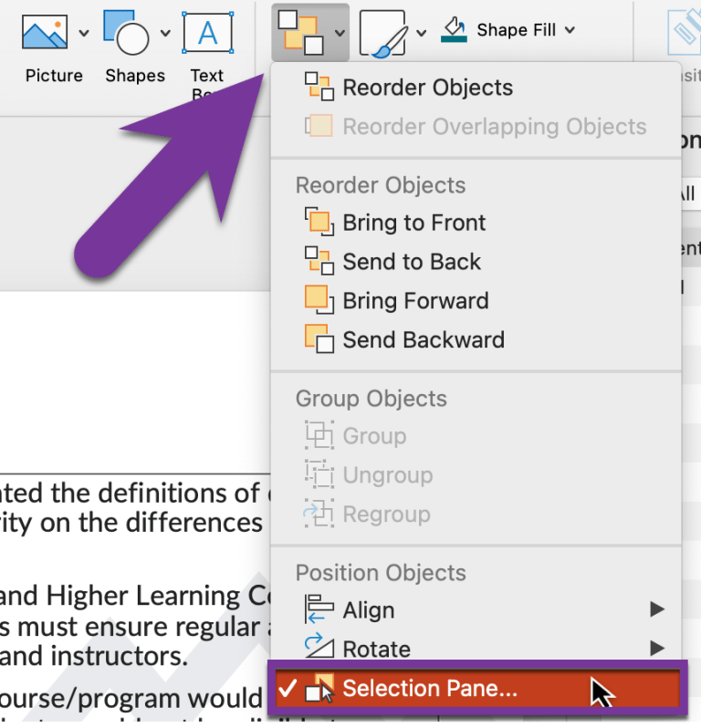701x728 pixels.
Task: Collapse the Arrange dropdown arrow
Action: [340, 33]
